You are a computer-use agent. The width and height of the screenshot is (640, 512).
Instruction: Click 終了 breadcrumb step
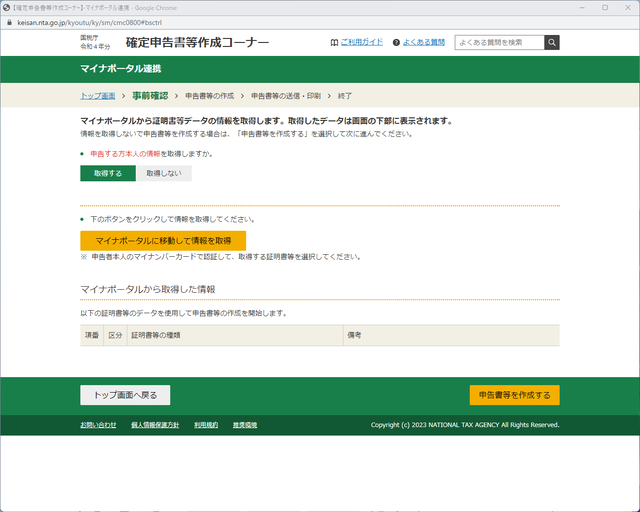coord(344,96)
